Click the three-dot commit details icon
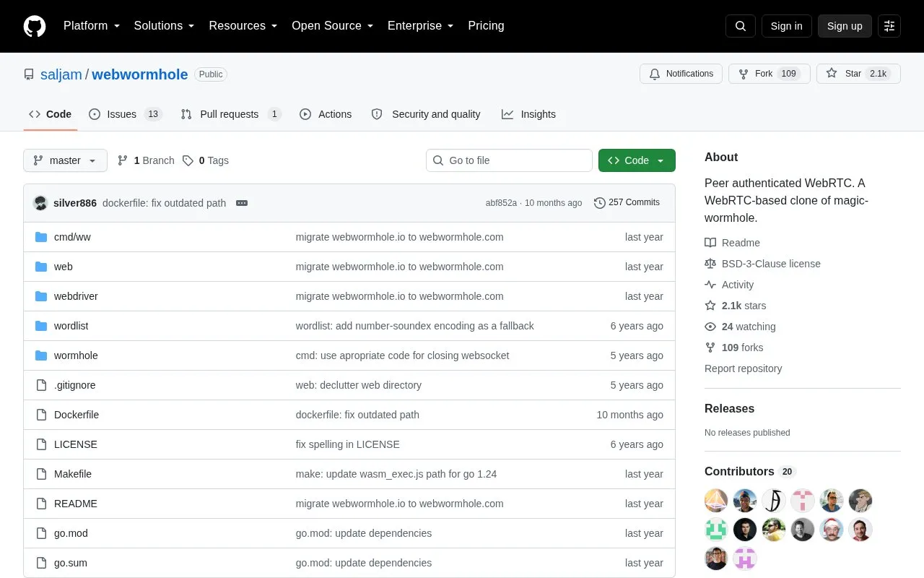This screenshot has height=578, width=924. click(x=242, y=203)
